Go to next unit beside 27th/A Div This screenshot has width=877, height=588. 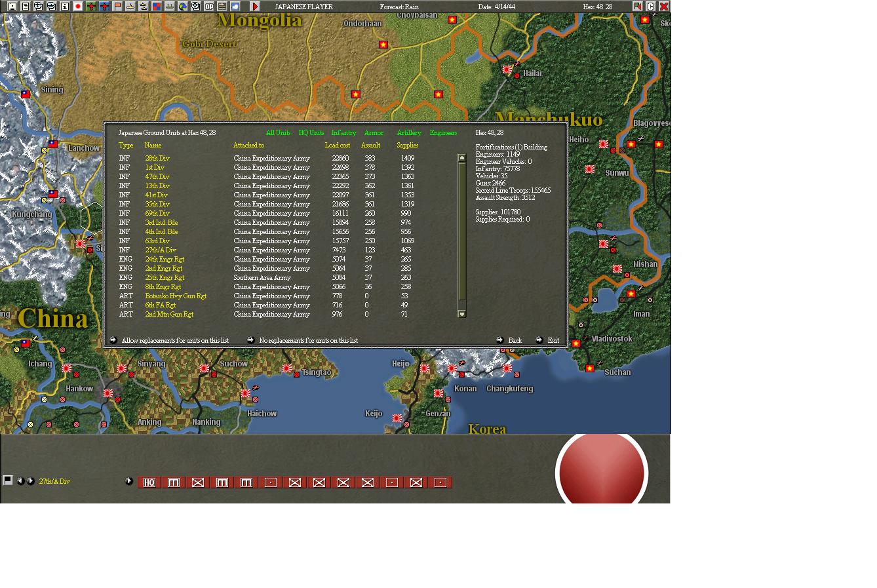(x=31, y=481)
